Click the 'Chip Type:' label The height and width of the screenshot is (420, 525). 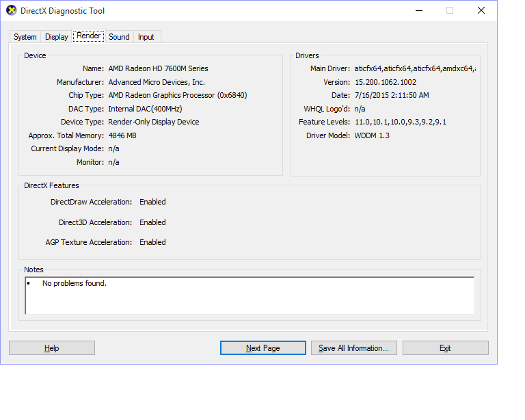point(86,96)
